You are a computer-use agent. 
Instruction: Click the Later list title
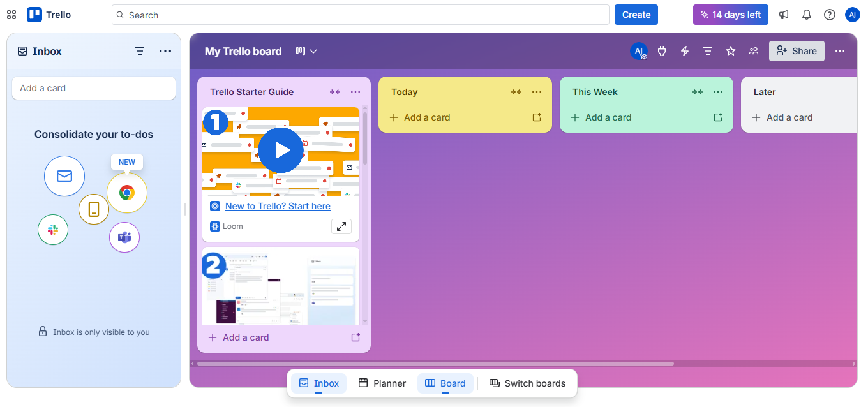click(x=765, y=92)
